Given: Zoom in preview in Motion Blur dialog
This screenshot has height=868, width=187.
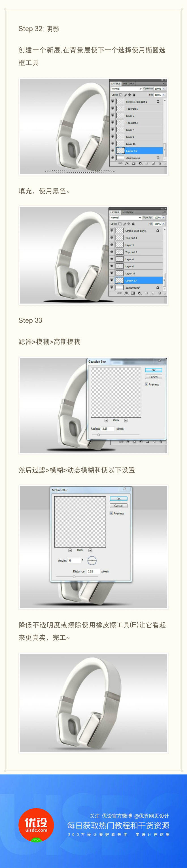Looking at the screenshot, I should click(90, 550).
